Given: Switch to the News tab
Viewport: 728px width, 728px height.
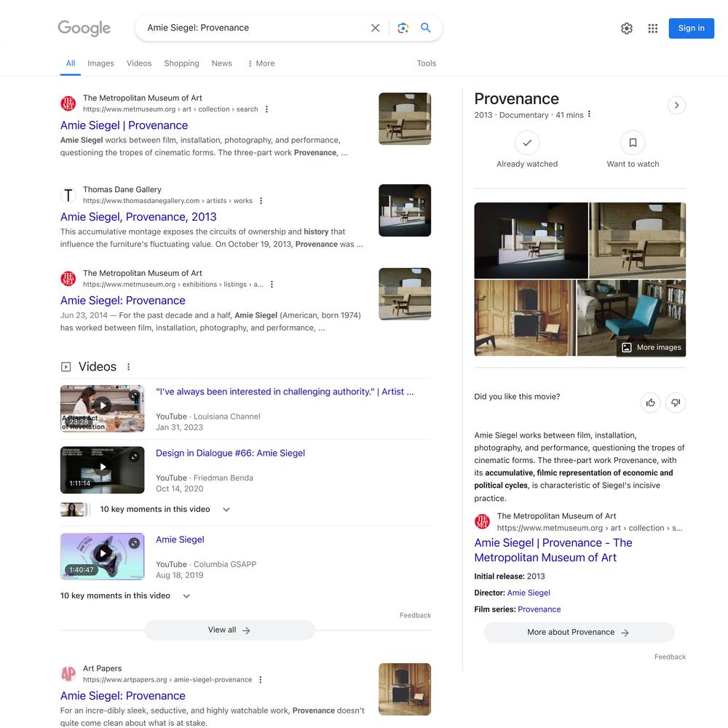Looking at the screenshot, I should coord(221,63).
